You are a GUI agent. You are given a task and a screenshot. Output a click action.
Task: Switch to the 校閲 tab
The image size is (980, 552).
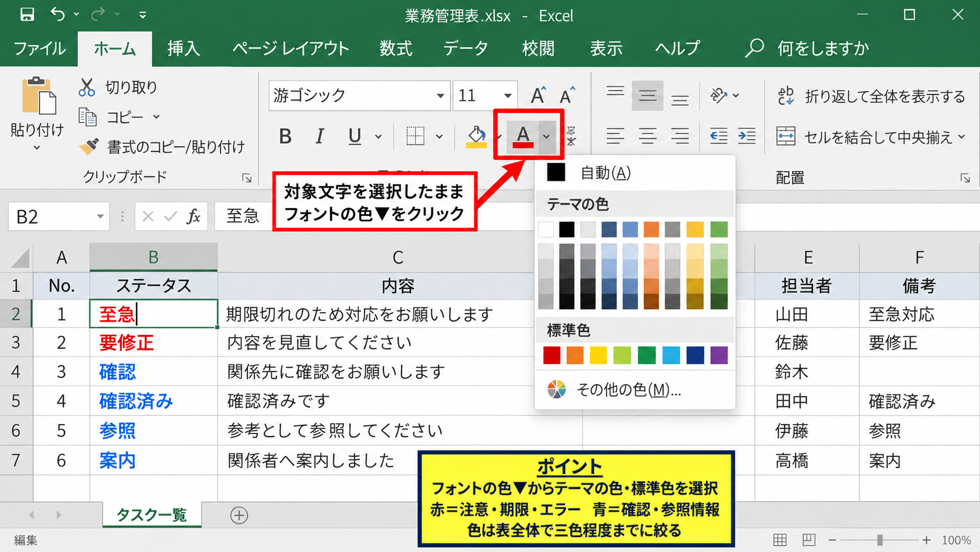(538, 49)
